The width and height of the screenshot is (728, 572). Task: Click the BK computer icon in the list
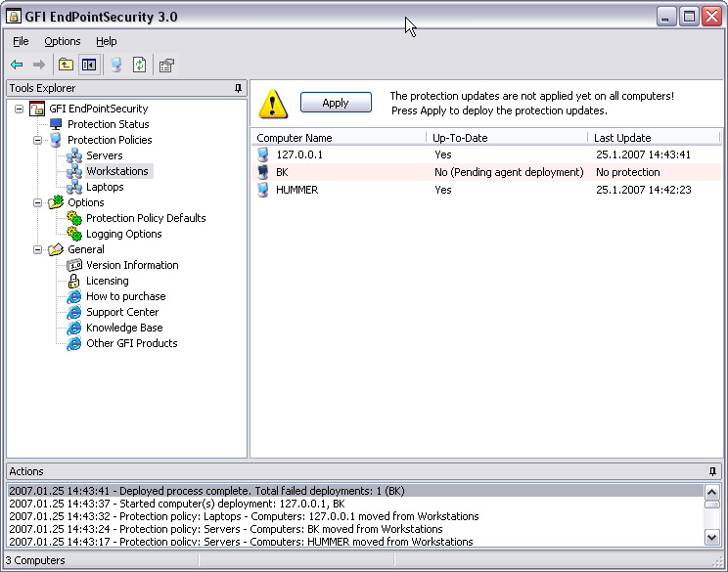[x=263, y=172]
